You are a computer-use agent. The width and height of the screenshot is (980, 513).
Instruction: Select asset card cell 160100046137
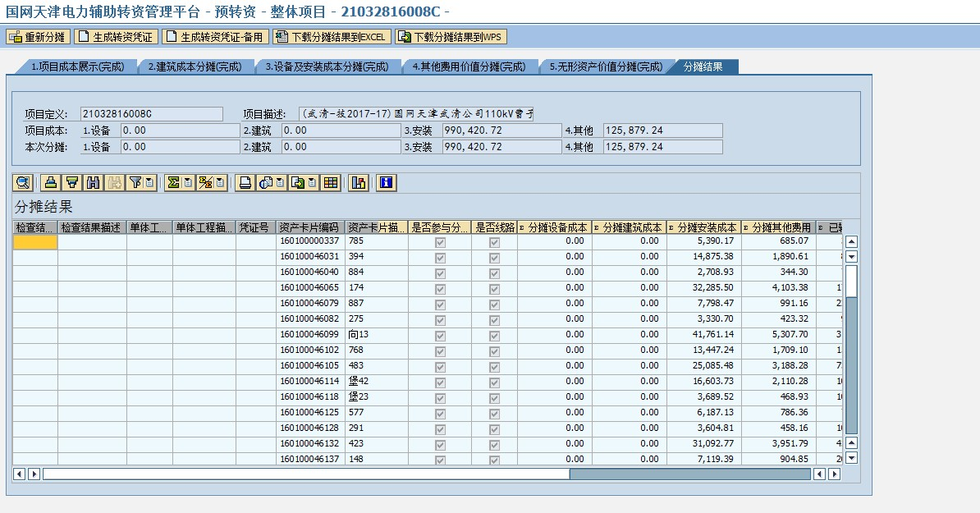tap(310, 460)
